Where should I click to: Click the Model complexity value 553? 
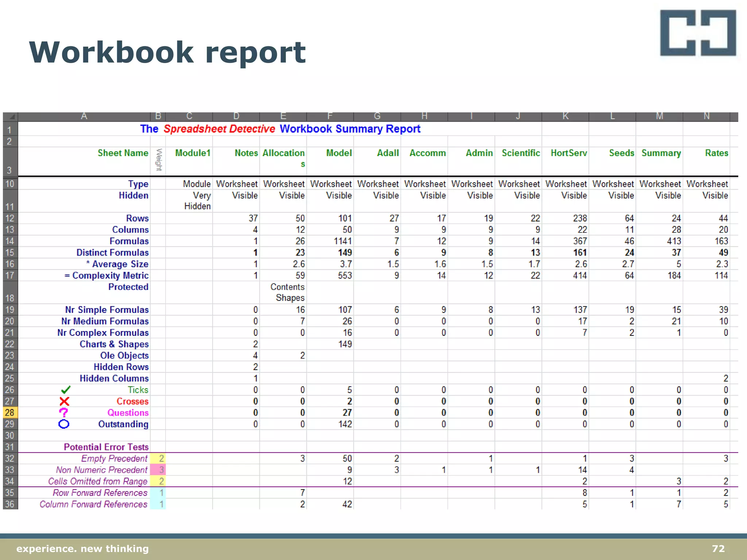pyautogui.click(x=345, y=275)
